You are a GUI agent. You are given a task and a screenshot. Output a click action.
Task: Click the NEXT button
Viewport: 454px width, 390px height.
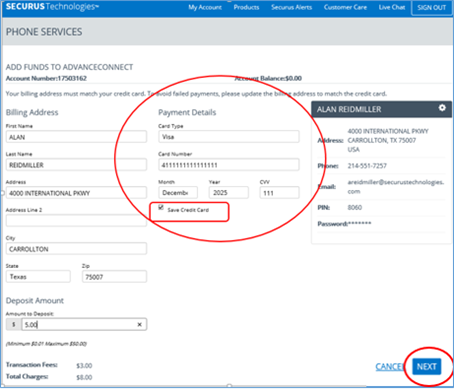[426, 367]
